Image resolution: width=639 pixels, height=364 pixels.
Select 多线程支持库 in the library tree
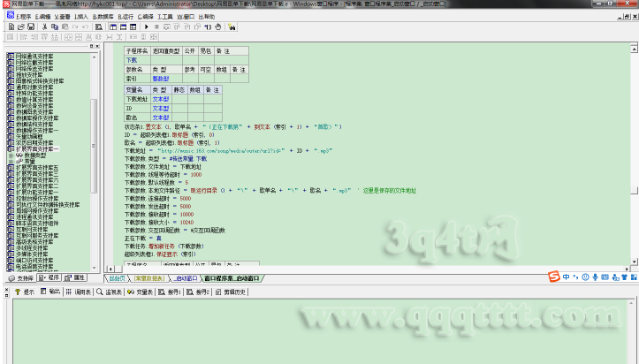pyautogui.click(x=32, y=248)
